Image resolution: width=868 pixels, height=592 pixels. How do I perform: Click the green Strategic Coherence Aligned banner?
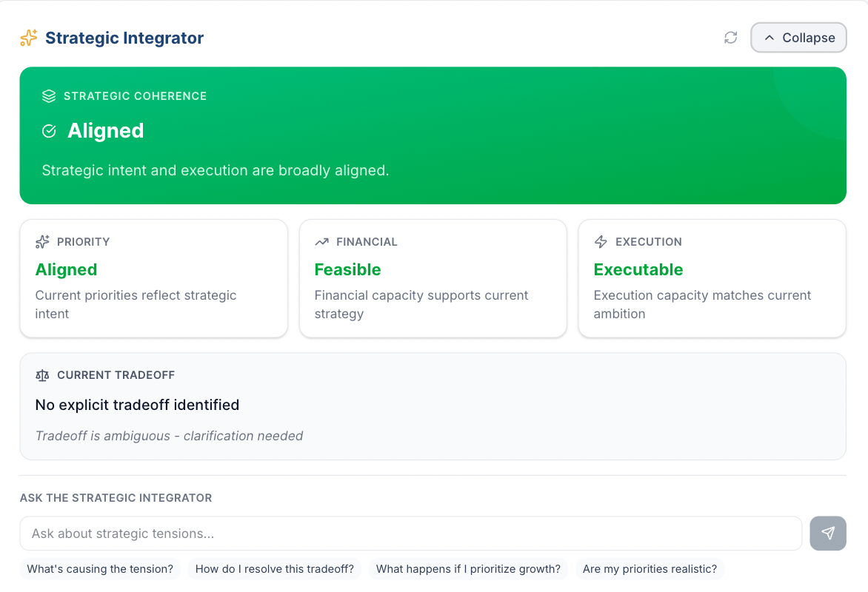433,135
